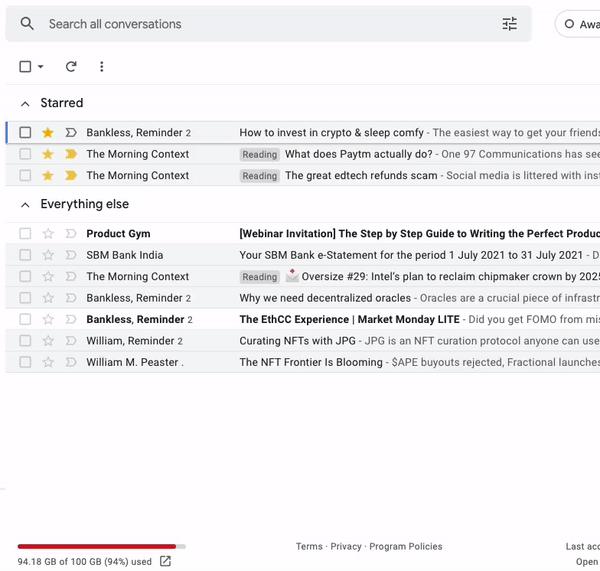Select the decentralized oracles email checkbox
The image size is (600, 571).
coord(25,298)
